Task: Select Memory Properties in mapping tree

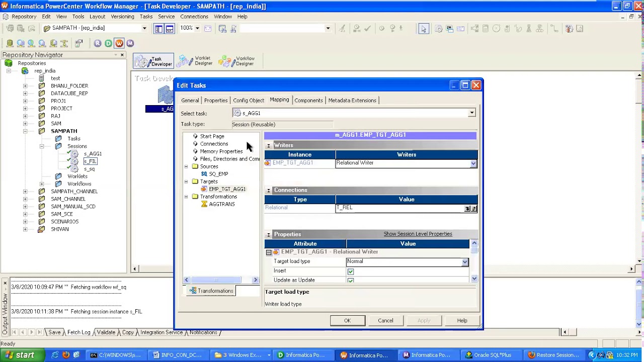Action: click(221, 151)
